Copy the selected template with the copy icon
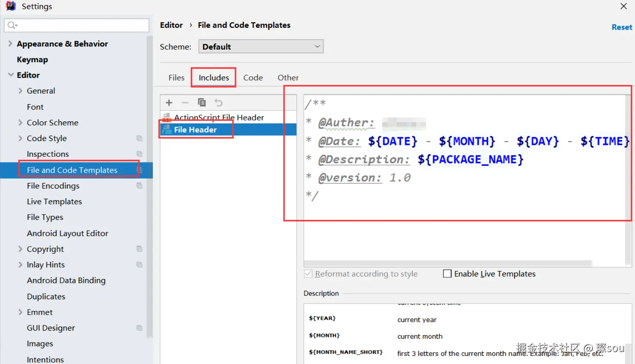 click(x=202, y=102)
